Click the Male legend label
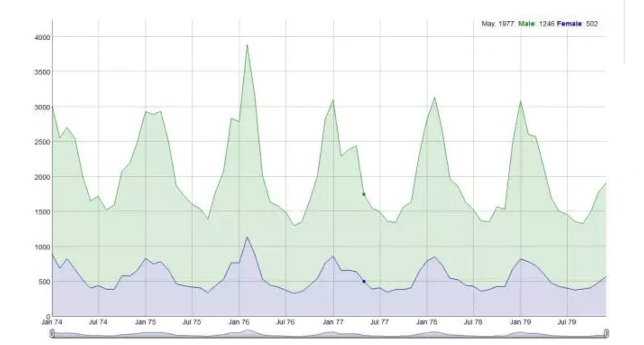 [527, 24]
